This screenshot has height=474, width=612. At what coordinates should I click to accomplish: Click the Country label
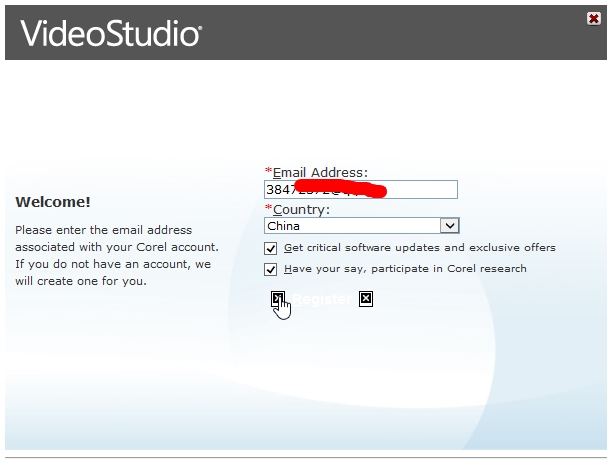(297, 209)
